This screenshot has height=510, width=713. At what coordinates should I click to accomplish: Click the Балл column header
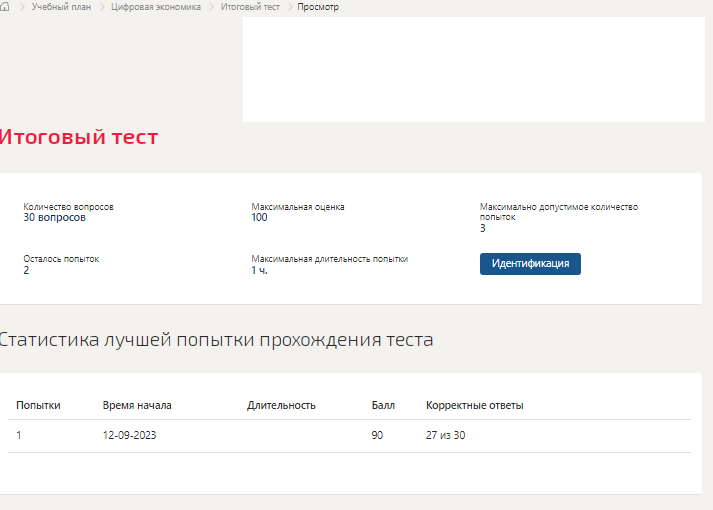(x=383, y=405)
